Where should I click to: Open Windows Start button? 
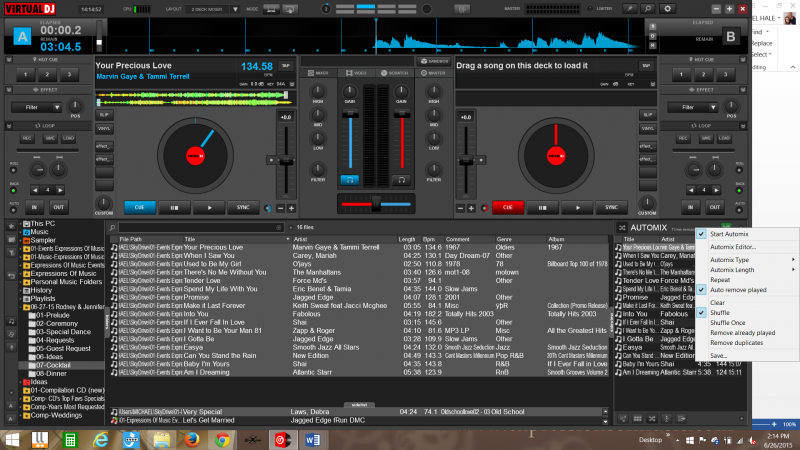(x=11, y=439)
